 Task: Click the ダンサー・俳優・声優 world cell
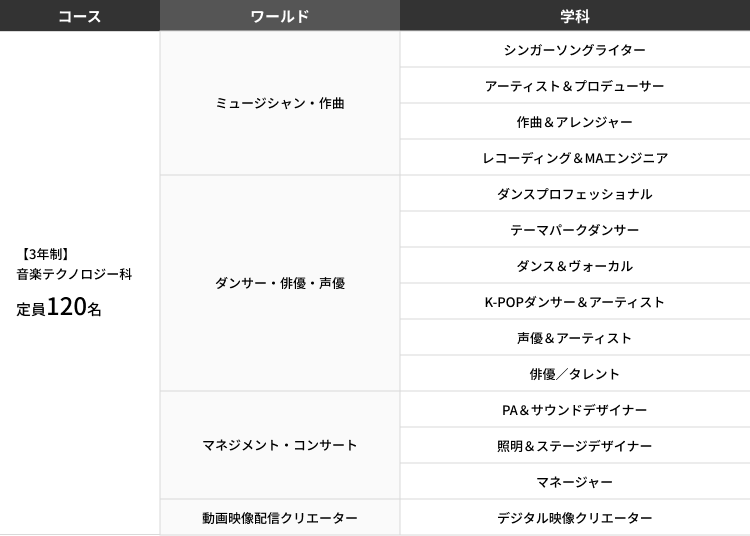coord(280,283)
